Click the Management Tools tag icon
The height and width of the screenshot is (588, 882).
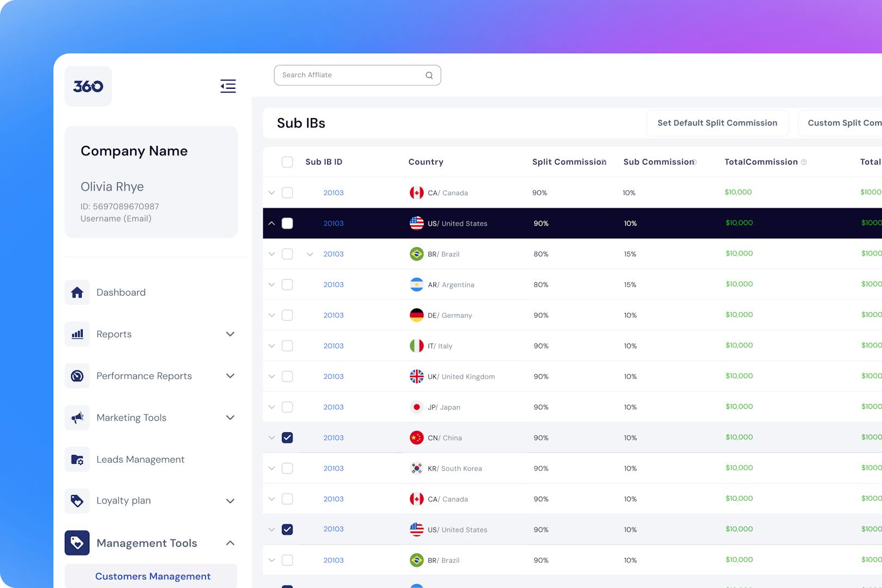tap(77, 543)
